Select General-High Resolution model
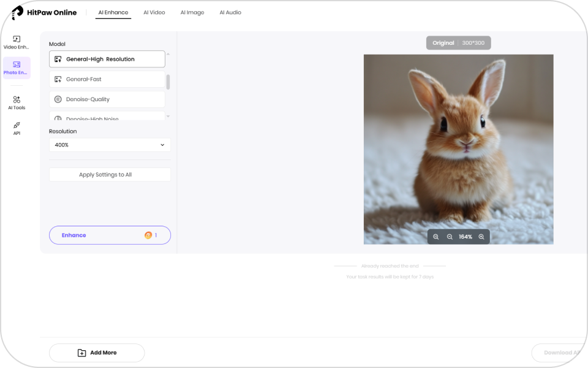588x368 pixels. tap(107, 59)
